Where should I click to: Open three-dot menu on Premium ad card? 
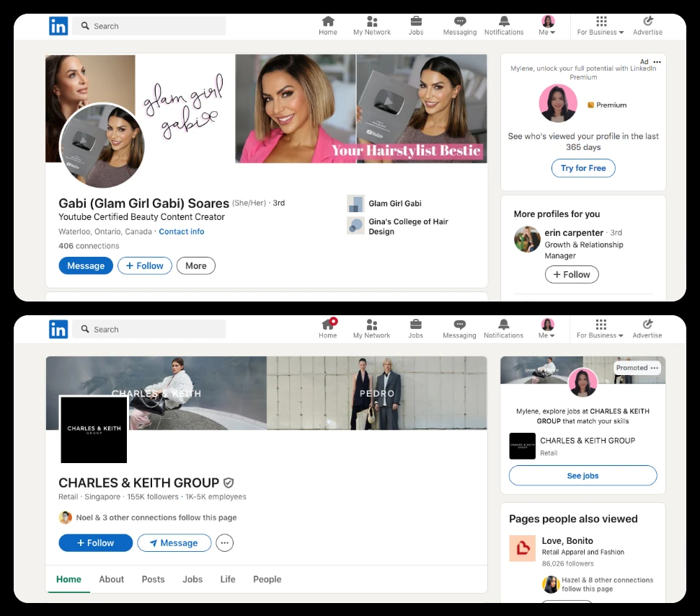click(657, 61)
